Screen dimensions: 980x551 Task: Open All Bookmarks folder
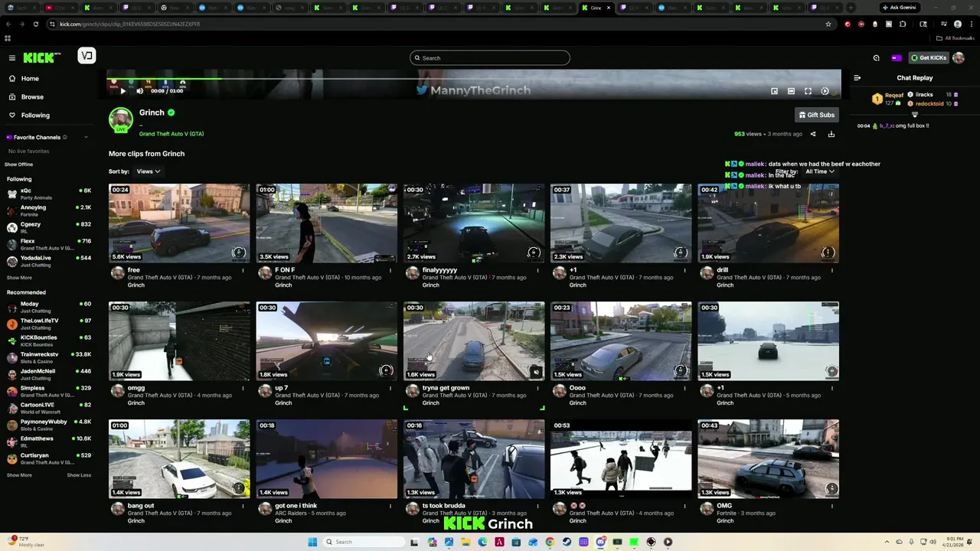955,38
